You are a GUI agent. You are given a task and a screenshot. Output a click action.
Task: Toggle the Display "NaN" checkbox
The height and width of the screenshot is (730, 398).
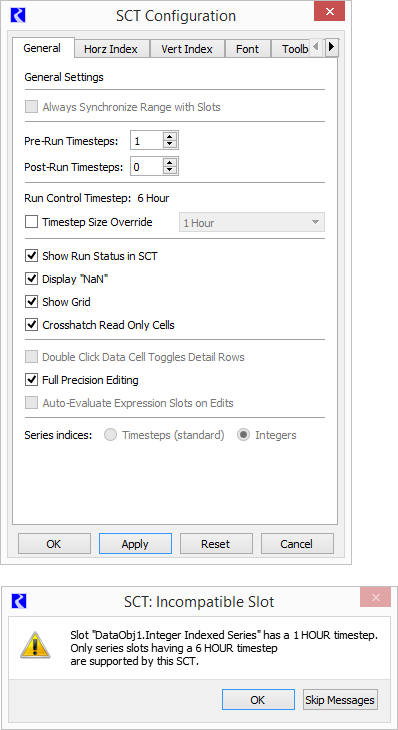(32, 279)
